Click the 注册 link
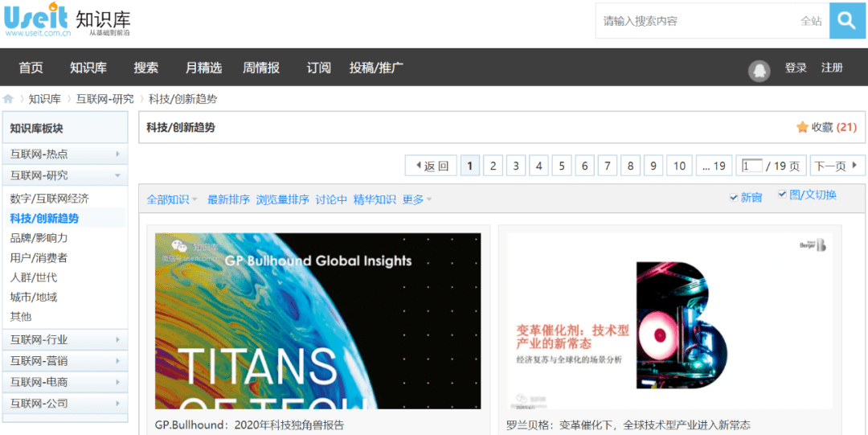 [x=832, y=68]
